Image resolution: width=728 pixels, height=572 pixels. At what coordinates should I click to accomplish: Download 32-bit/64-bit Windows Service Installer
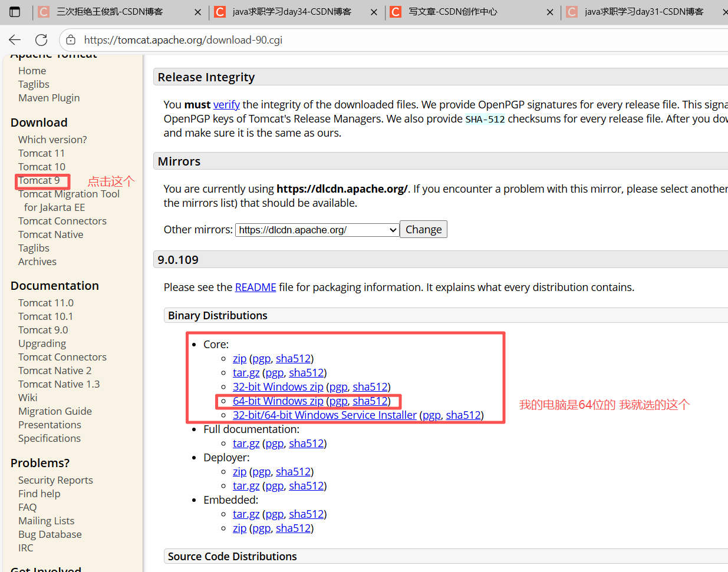point(324,415)
